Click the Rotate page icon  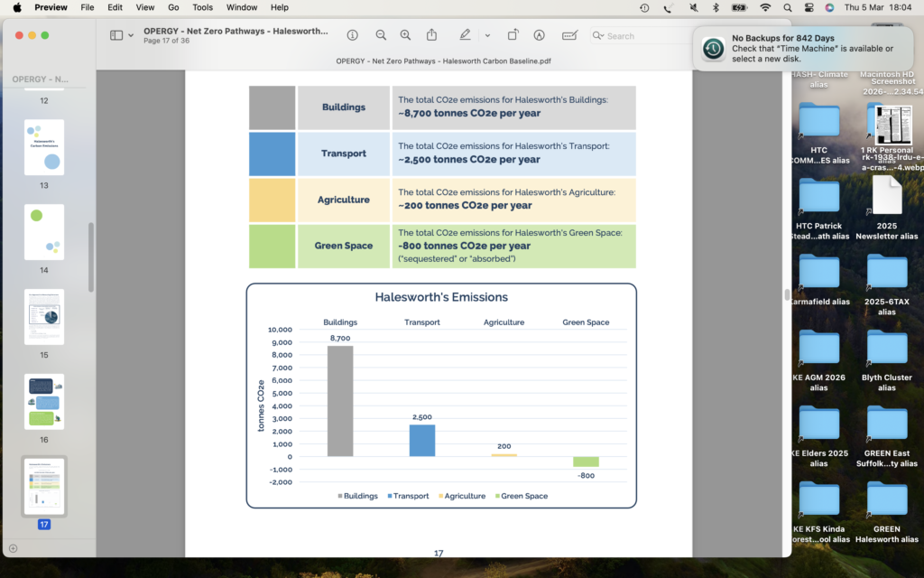pyautogui.click(x=513, y=35)
